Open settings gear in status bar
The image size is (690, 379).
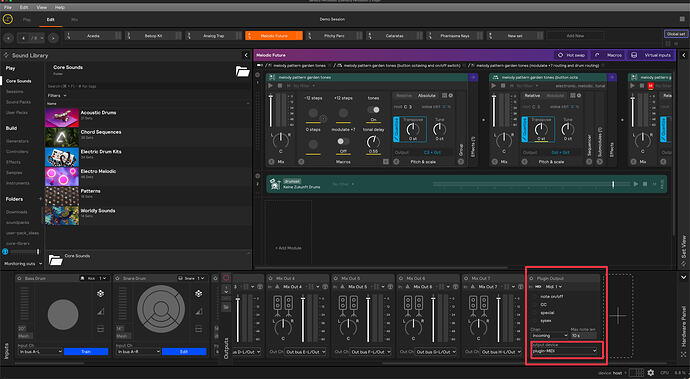point(651,373)
